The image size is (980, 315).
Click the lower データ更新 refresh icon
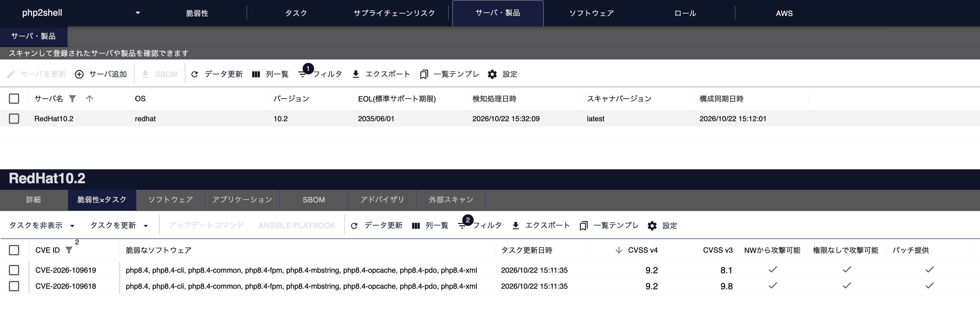[354, 226]
